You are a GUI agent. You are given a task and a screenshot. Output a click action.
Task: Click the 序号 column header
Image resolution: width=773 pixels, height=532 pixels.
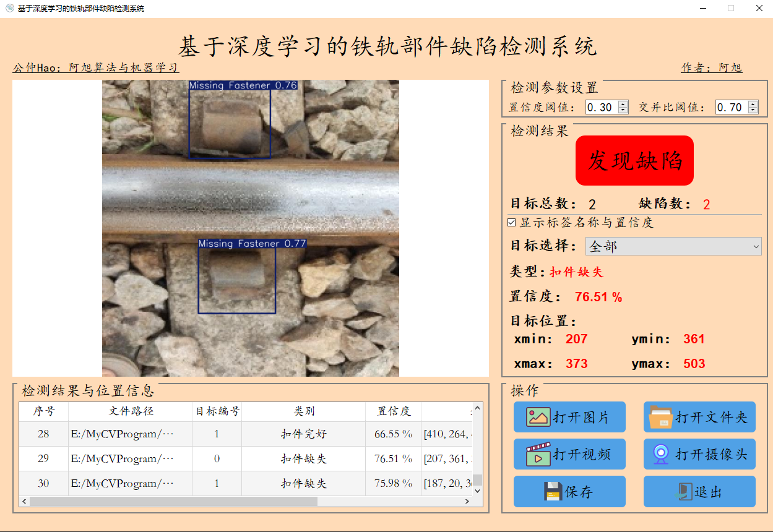[43, 411]
